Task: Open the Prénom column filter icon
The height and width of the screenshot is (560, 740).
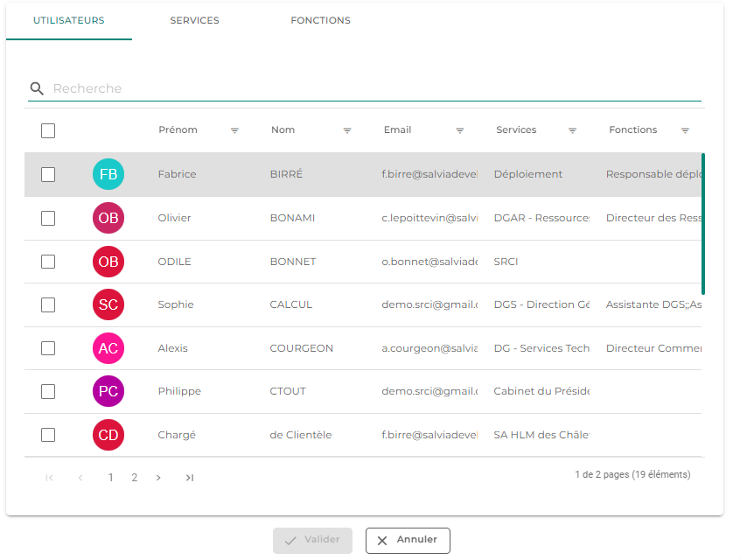Action: point(234,130)
